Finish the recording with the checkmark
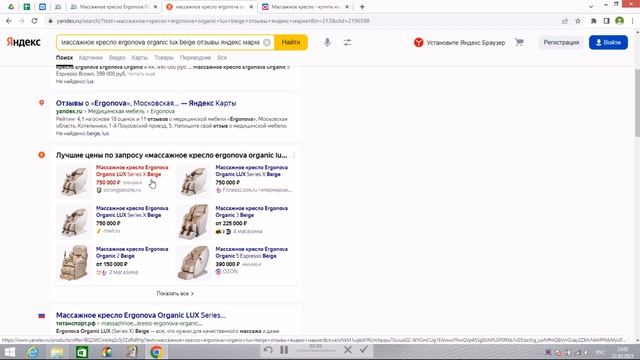Screen dimensions: 640x360 (364, 349)
